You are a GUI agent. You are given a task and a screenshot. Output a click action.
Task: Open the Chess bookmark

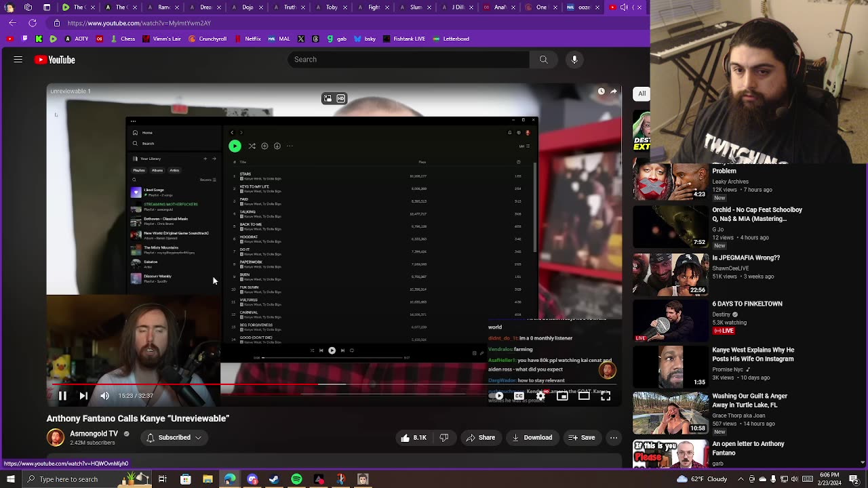[123, 39]
